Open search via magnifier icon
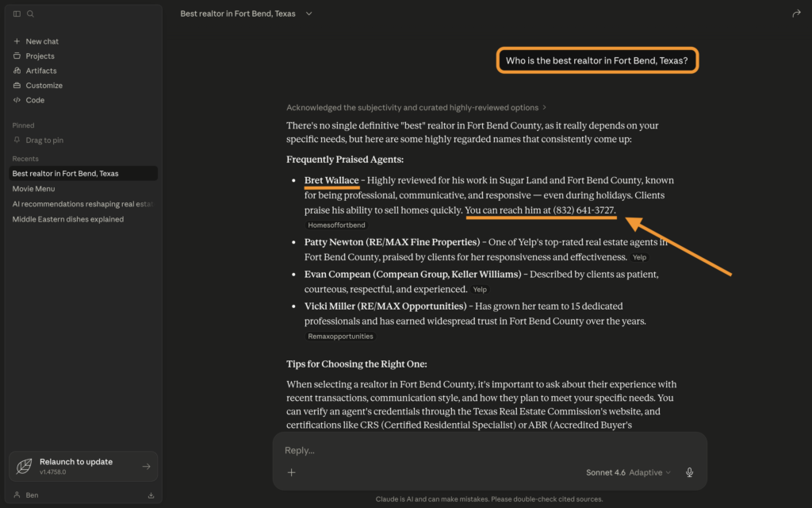Viewport: 812px width, 508px height. point(31,14)
